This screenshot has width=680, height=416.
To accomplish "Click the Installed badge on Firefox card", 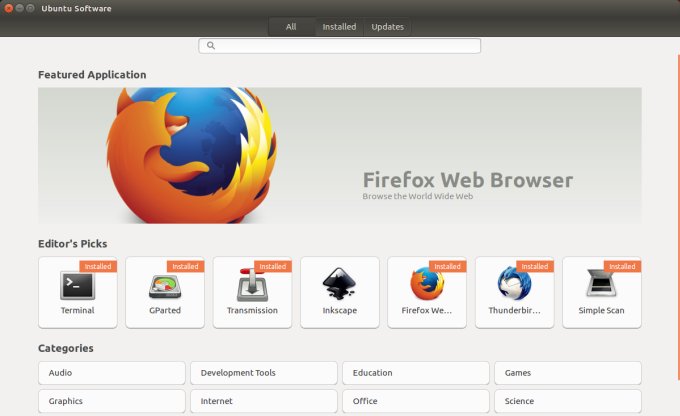I will point(448,266).
